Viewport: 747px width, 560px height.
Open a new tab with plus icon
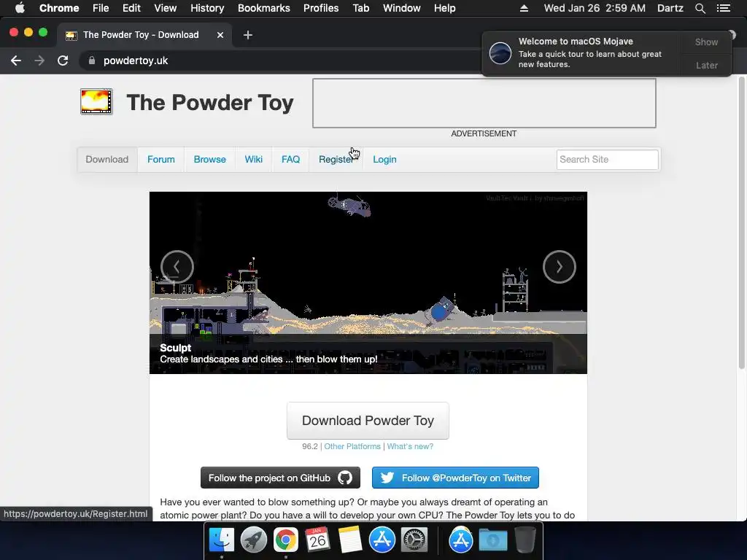point(248,35)
